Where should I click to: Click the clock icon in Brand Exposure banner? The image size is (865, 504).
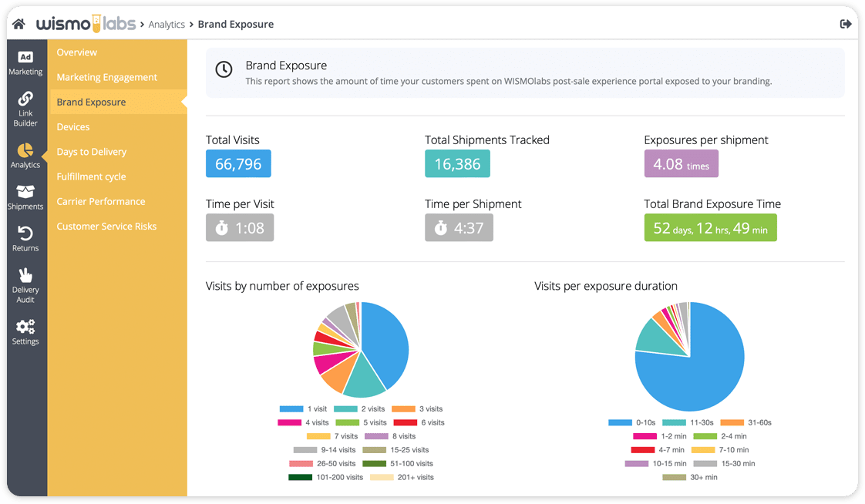point(224,69)
